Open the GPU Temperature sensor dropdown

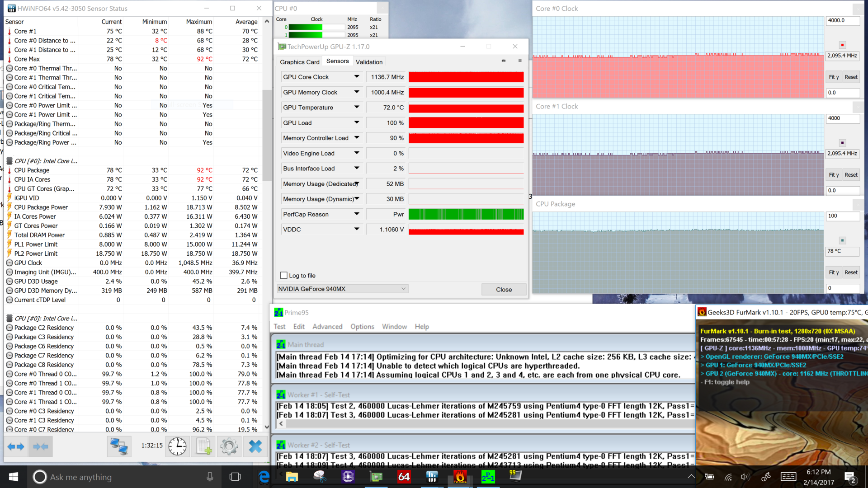coord(357,108)
